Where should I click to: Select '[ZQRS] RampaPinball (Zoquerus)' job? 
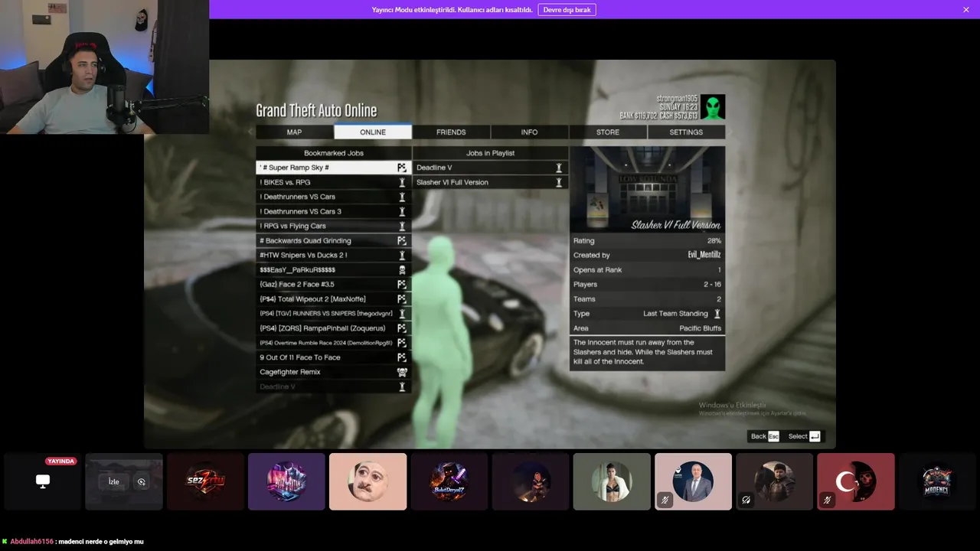pyautogui.click(x=333, y=328)
